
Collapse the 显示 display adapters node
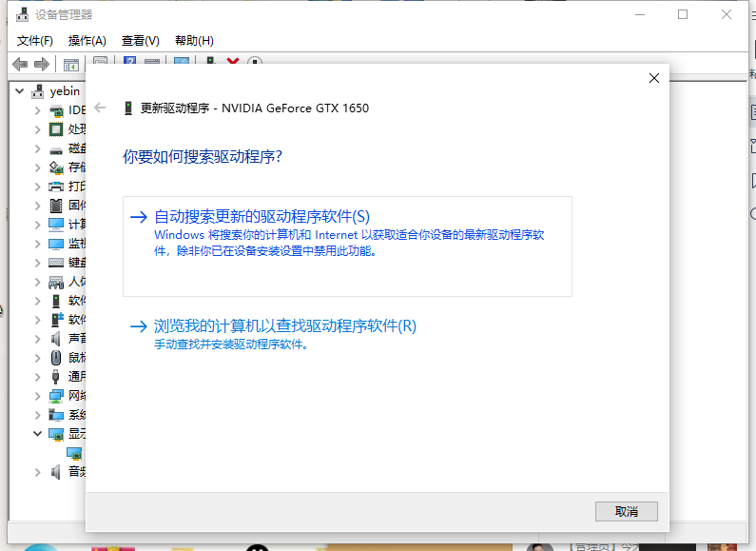38,433
